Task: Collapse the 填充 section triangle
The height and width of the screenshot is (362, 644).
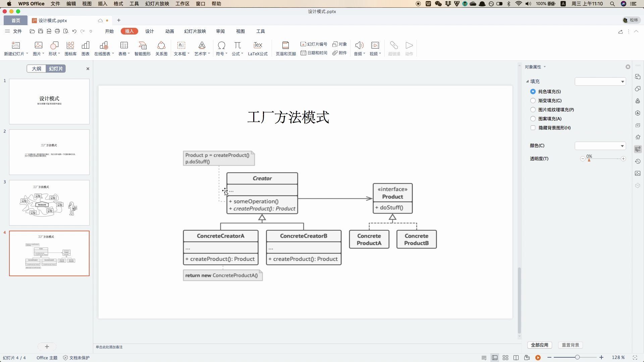Action: point(527,81)
